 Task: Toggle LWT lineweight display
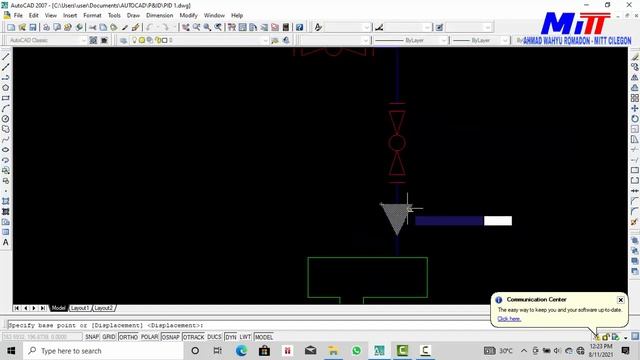click(x=245, y=337)
